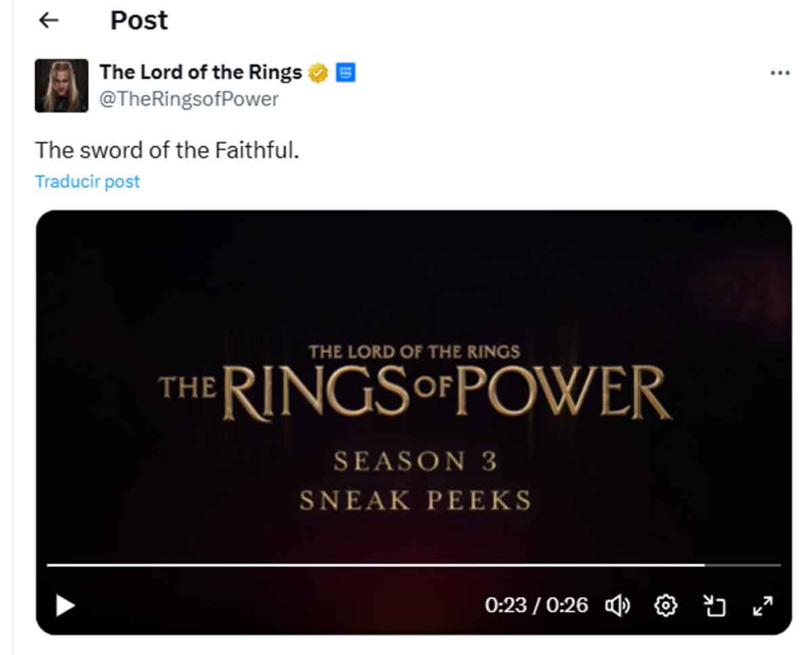Click the gold verified badge next to the name
Screen dimensions: 812x655
tap(319, 72)
